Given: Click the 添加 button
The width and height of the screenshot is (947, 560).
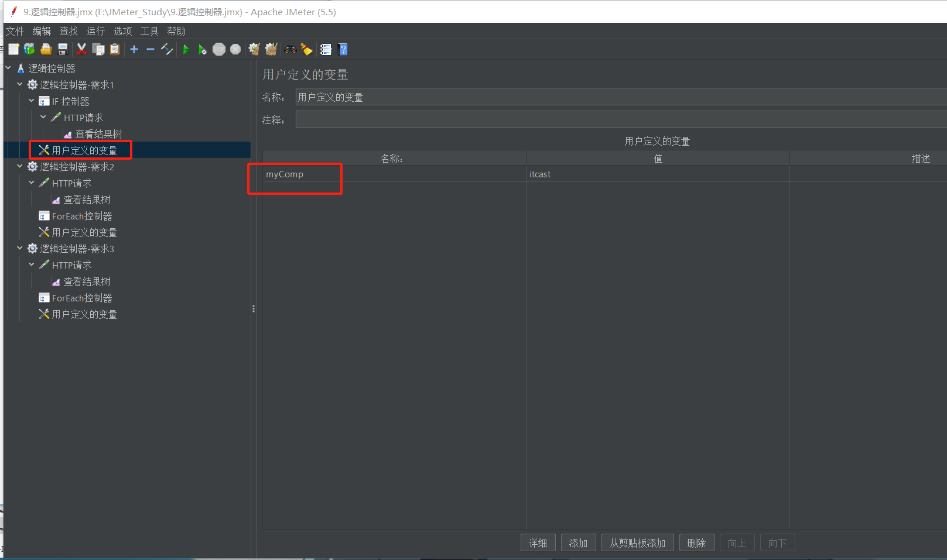Looking at the screenshot, I should (579, 543).
